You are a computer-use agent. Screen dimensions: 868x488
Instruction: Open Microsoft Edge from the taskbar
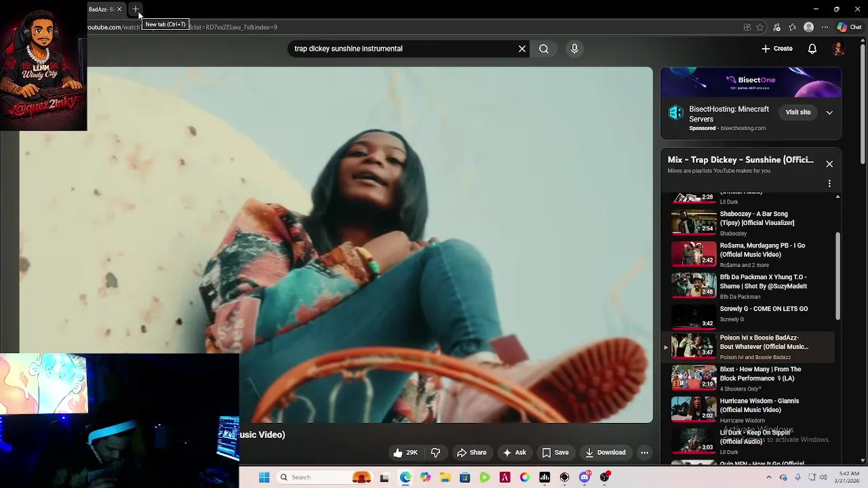coord(406,477)
